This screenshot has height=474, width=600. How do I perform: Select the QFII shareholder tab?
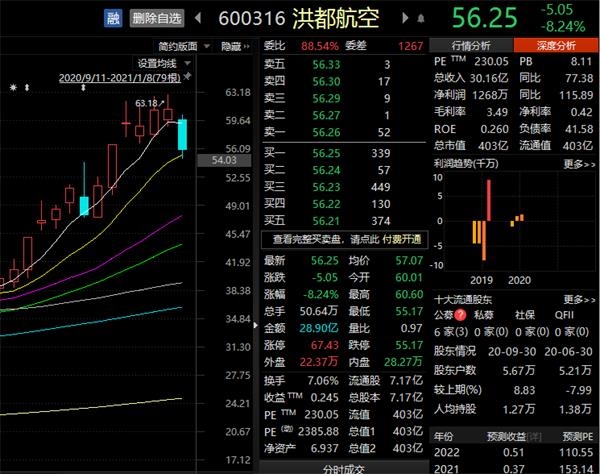tap(564, 315)
